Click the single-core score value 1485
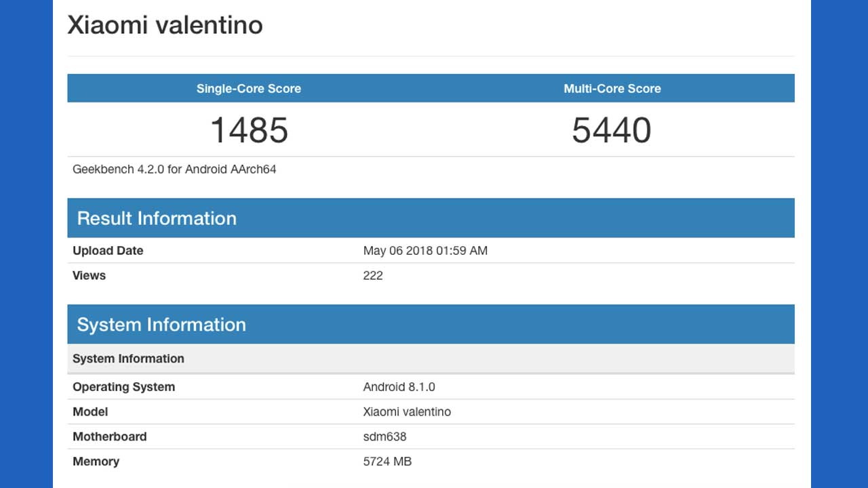 coord(249,130)
